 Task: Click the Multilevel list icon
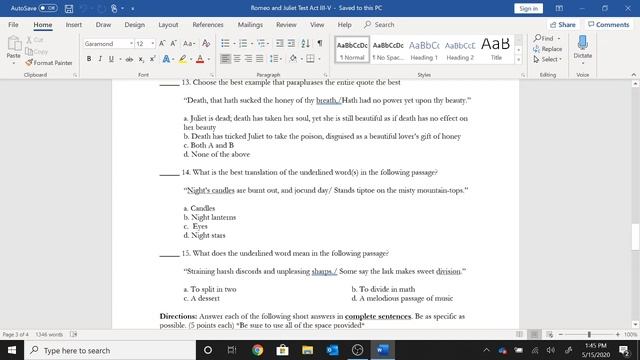tap(261, 43)
